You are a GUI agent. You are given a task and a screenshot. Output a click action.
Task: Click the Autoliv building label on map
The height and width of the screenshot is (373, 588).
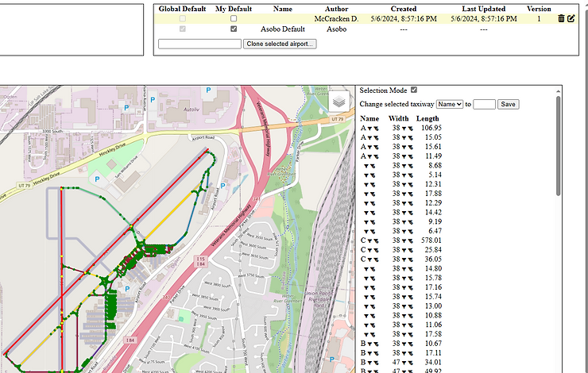(191, 110)
